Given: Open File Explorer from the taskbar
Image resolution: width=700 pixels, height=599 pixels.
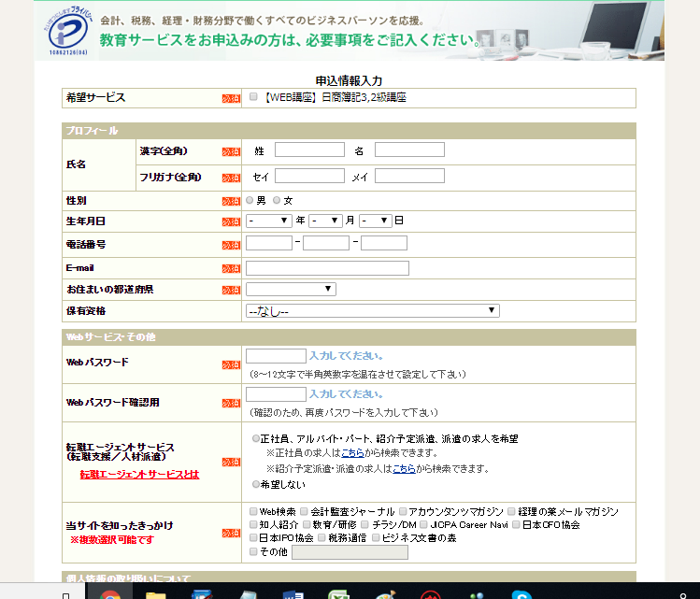Looking at the screenshot, I should 155,592.
